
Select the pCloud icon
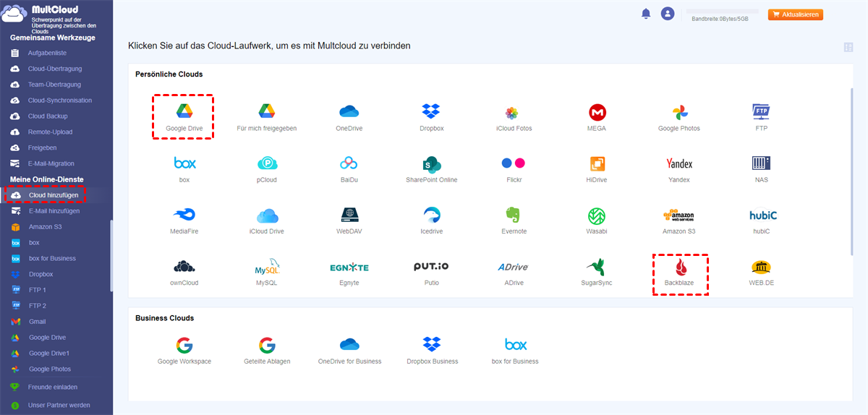coord(267,163)
